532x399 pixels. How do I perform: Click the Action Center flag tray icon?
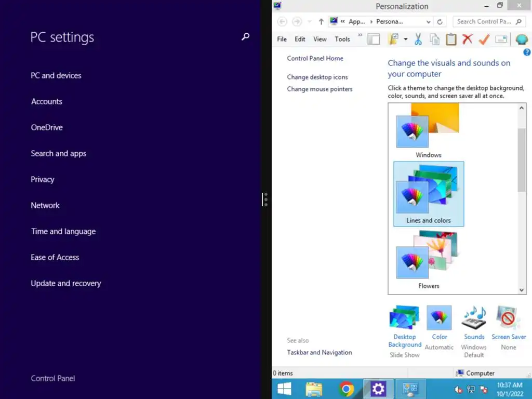[484, 390]
